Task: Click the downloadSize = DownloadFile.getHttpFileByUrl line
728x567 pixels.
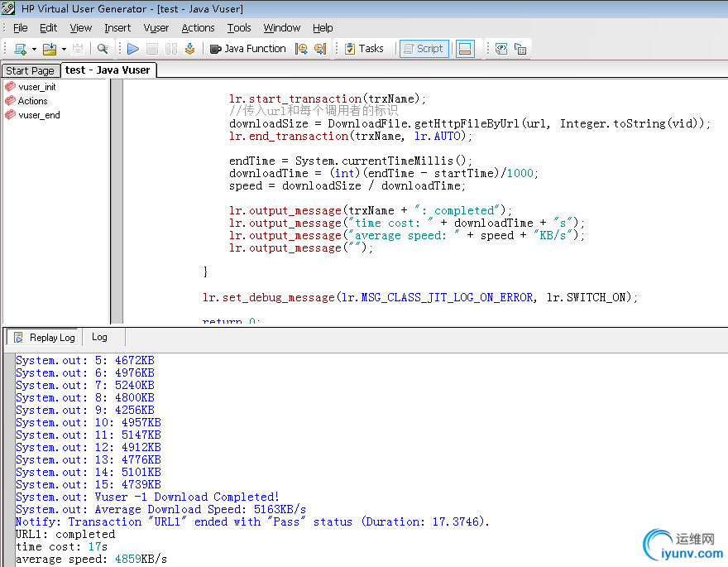Action: click(x=469, y=123)
